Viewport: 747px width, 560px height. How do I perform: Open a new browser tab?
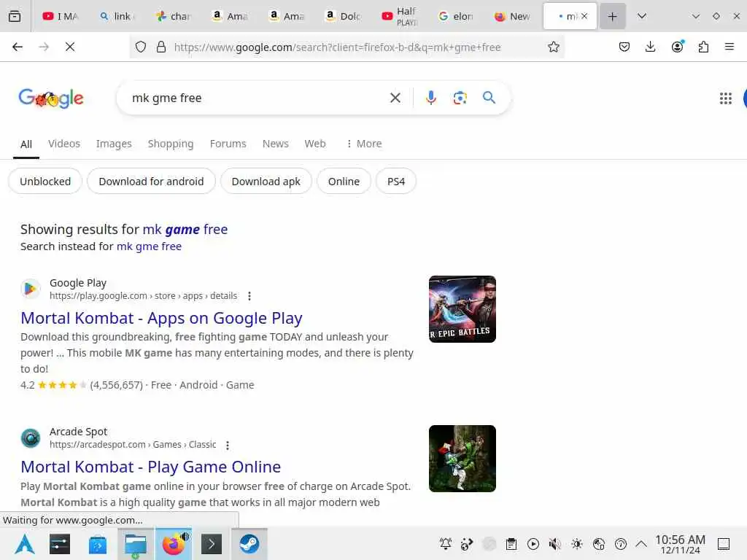pyautogui.click(x=612, y=16)
